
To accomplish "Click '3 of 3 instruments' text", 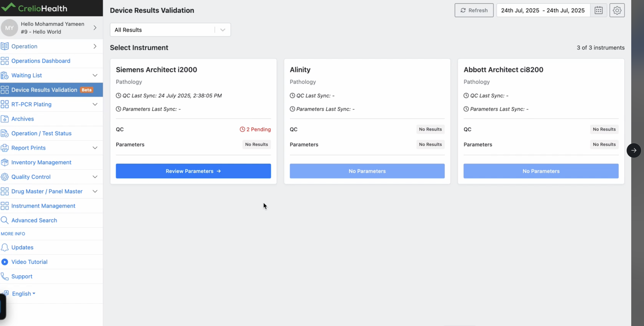I will pos(600,48).
